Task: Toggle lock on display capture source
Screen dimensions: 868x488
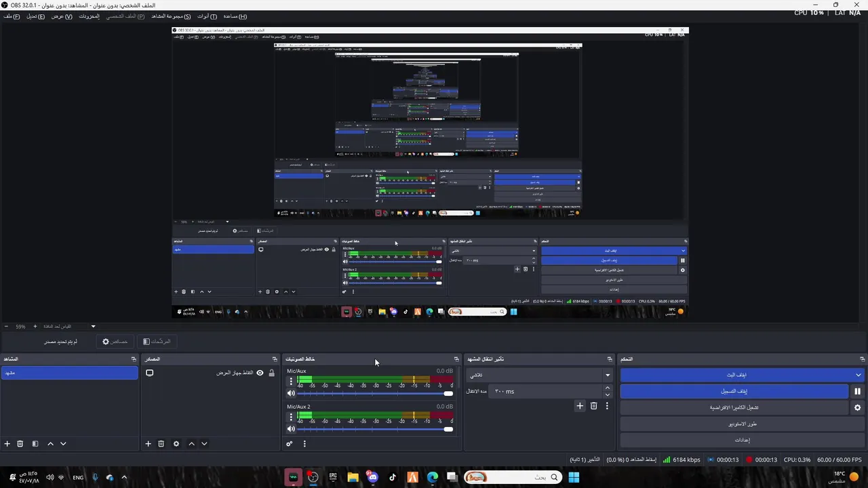Action: [x=271, y=373]
